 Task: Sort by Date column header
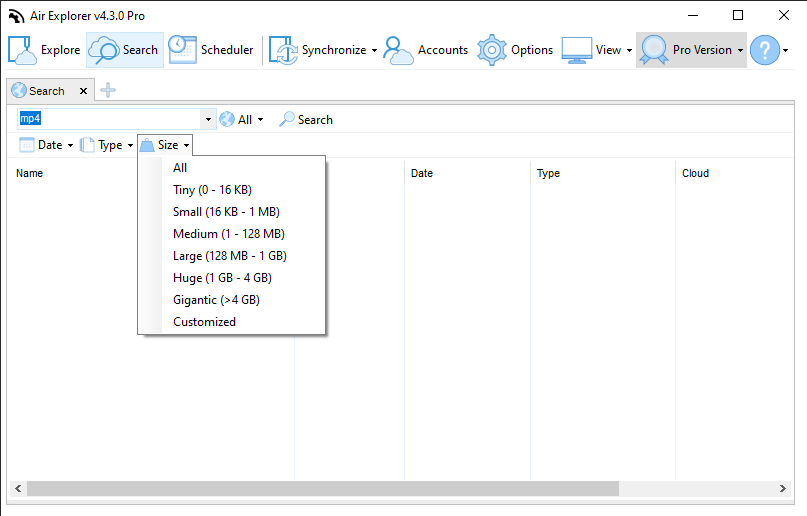[422, 173]
